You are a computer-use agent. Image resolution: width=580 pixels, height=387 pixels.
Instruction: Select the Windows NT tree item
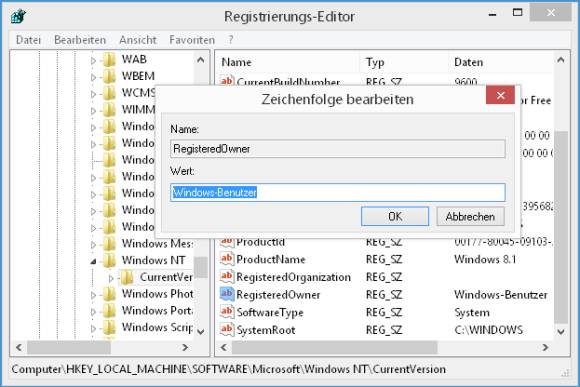[154, 260]
